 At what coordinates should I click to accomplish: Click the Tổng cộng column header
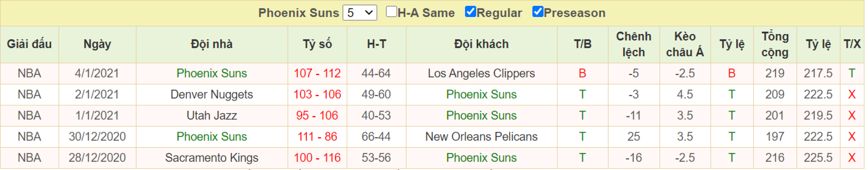click(775, 44)
